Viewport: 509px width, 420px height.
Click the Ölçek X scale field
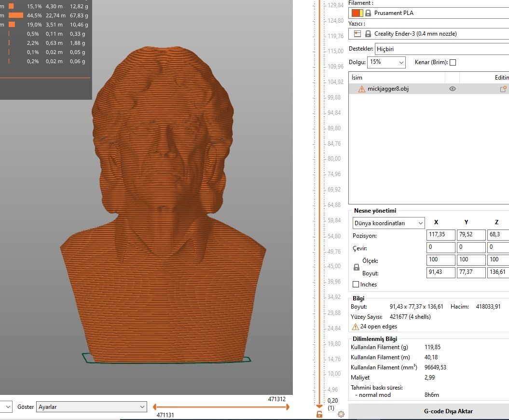441,260
